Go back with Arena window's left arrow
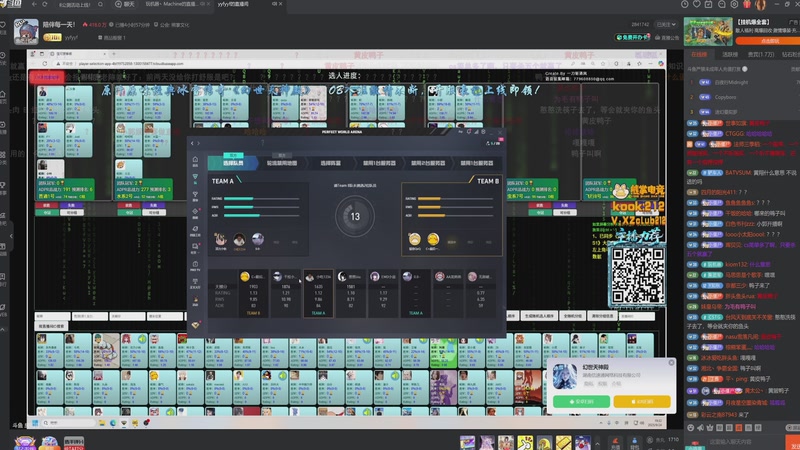The image size is (800, 450). [x=192, y=143]
